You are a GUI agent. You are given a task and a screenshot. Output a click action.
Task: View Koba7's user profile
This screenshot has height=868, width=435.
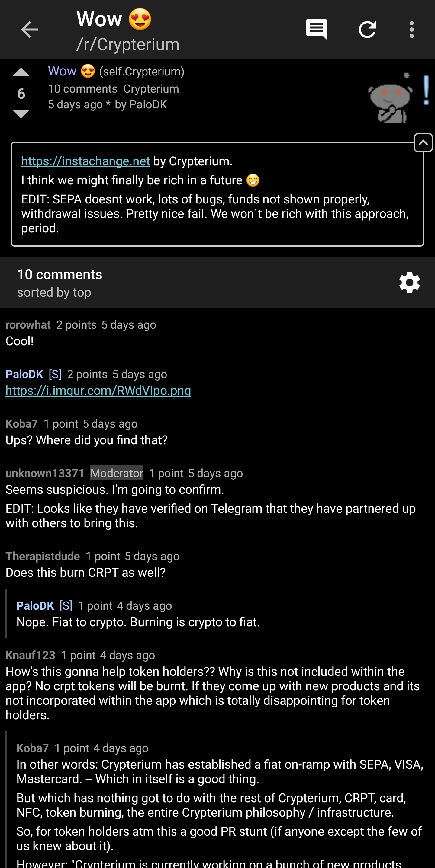point(21,423)
